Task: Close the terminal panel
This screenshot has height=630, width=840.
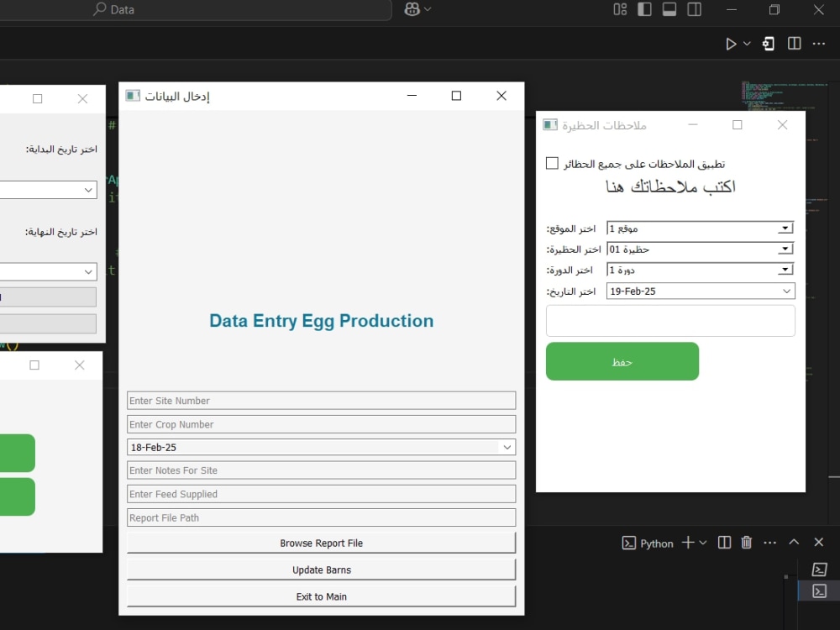Action: coord(818,542)
